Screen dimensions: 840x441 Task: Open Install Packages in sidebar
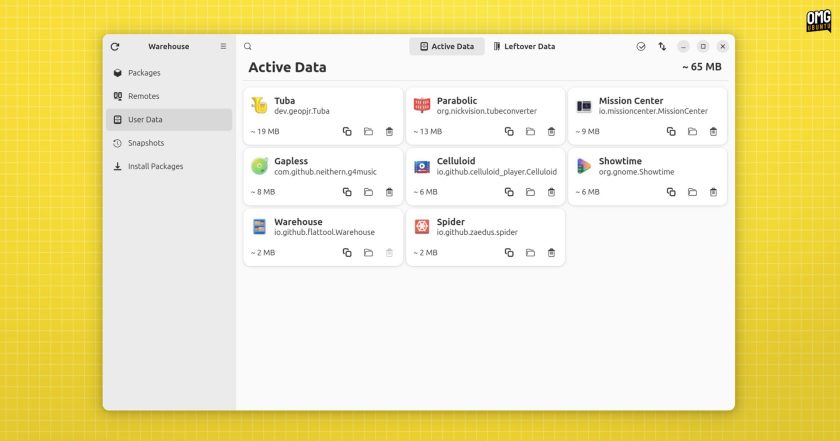tap(169, 167)
